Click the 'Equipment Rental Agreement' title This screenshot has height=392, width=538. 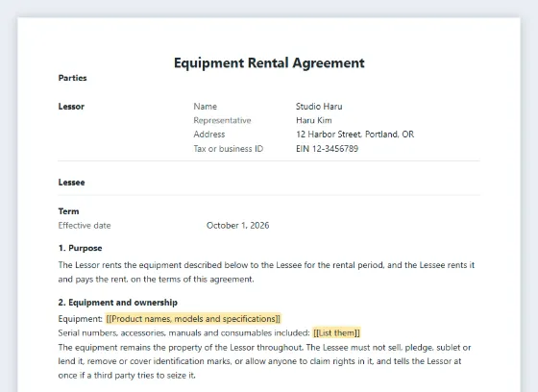click(x=269, y=63)
